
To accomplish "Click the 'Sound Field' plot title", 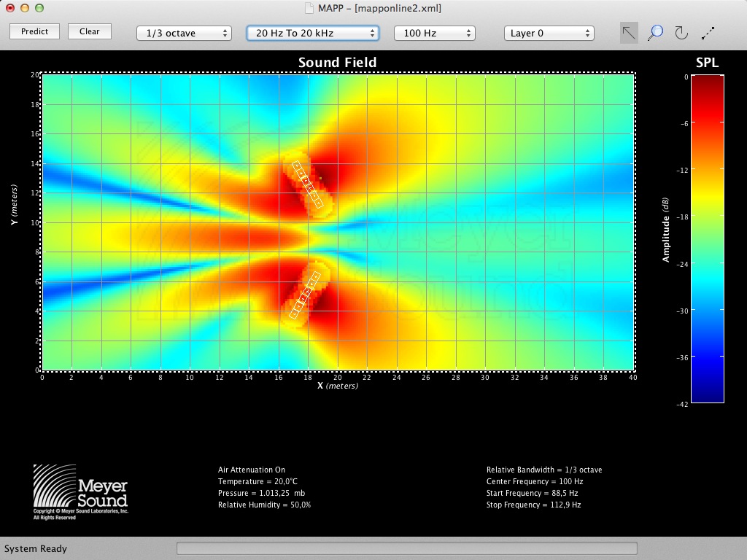I will click(x=337, y=63).
